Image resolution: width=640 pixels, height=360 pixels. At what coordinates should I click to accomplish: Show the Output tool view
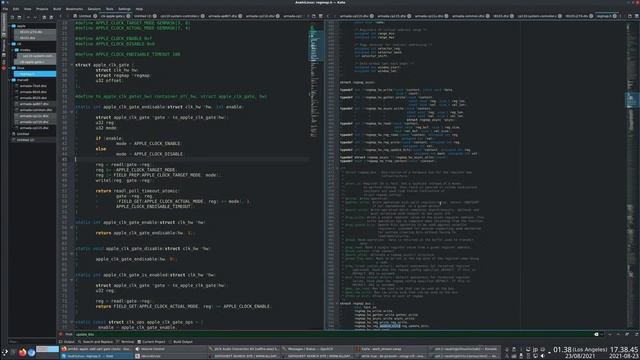tap(67, 342)
